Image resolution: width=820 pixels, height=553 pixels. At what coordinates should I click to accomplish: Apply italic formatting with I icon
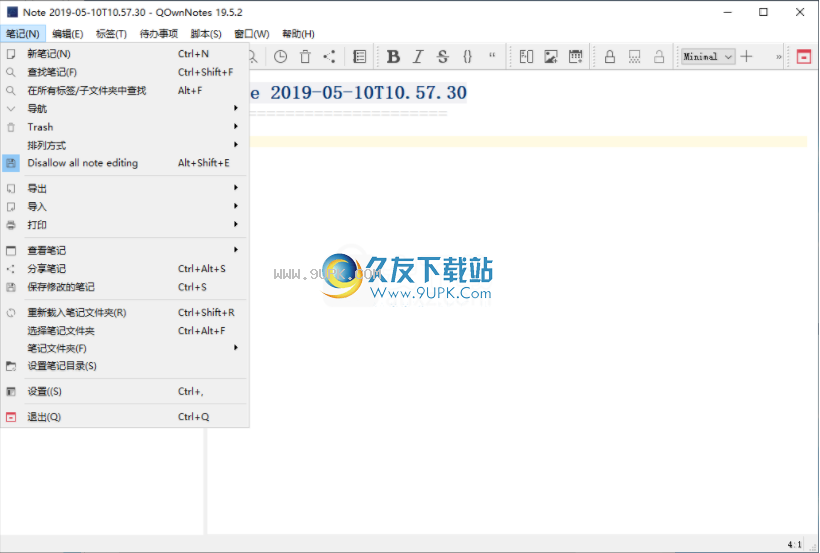click(x=418, y=57)
